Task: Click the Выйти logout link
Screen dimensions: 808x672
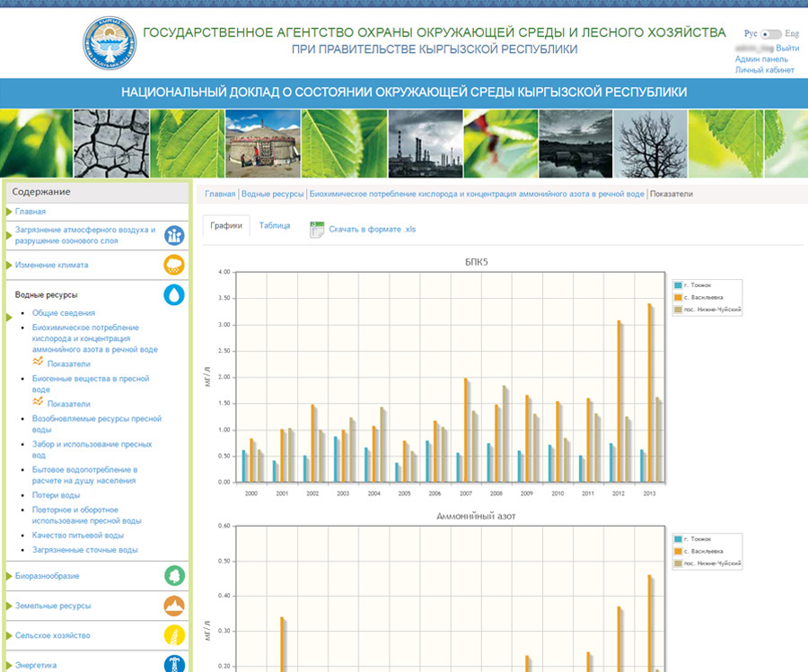Action: (787, 48)
